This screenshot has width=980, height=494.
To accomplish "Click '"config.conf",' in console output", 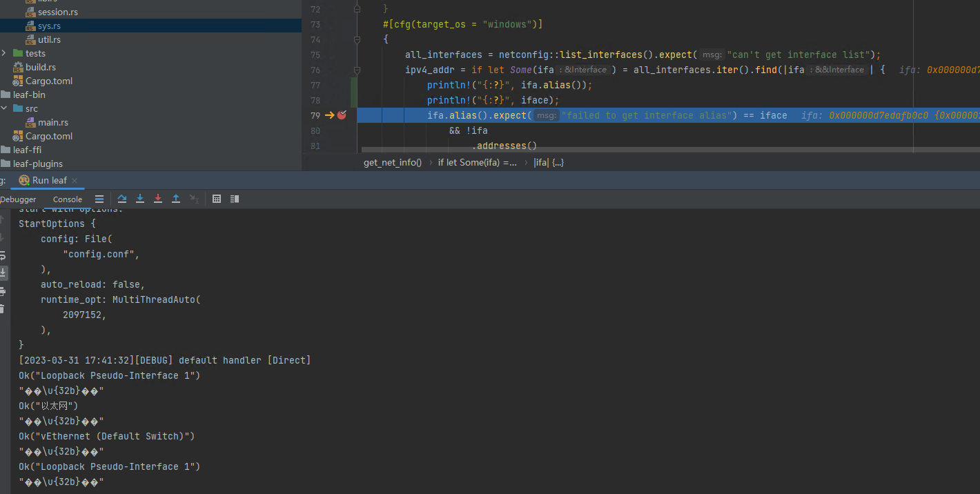I will [101, 254].
